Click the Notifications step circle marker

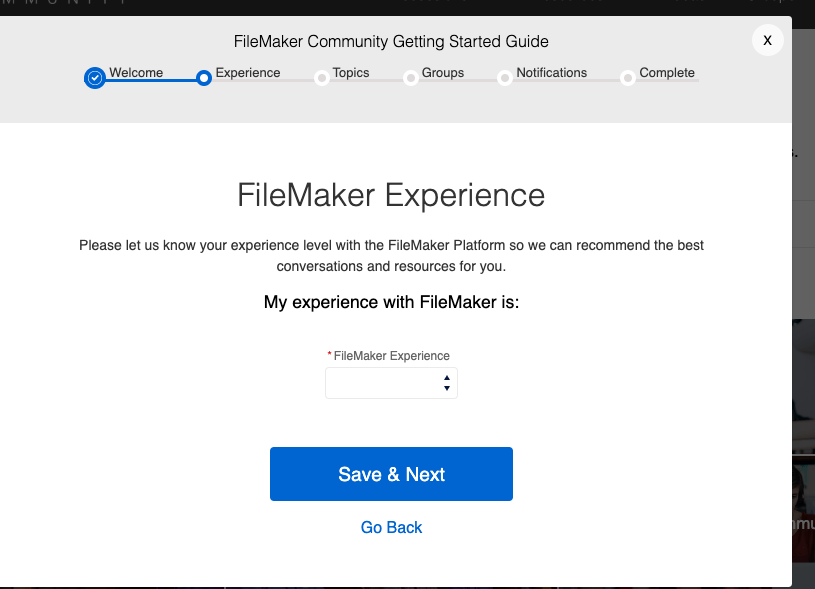pyautogui.click(x=504, y=78)
